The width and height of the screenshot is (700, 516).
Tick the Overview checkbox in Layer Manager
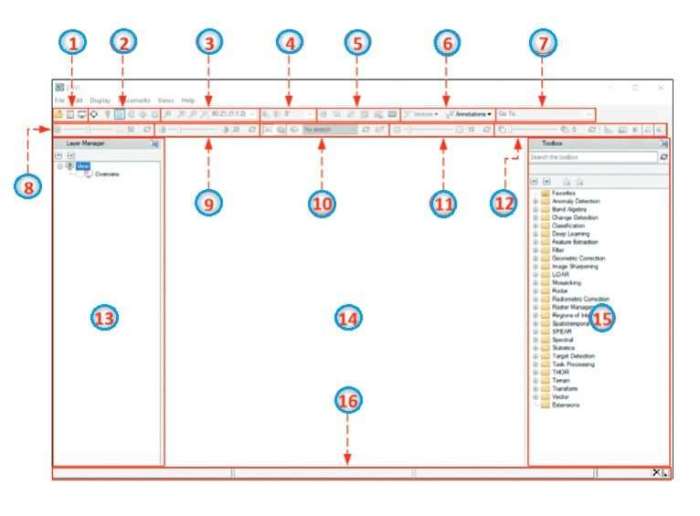[88, 174]
